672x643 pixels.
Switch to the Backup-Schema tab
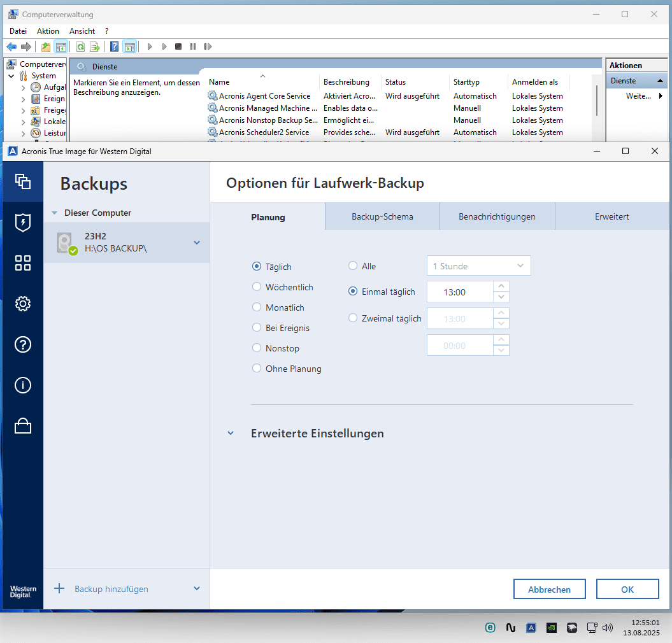382,216
